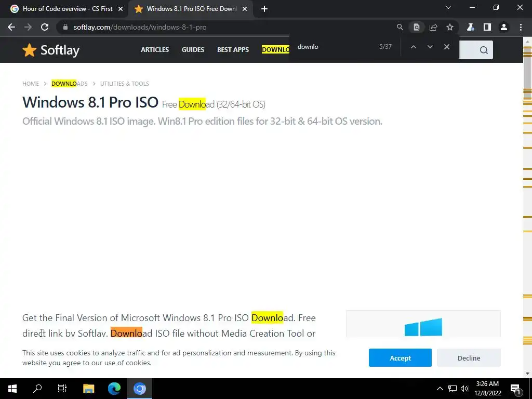
Task: Click the '5/37' find result counter
Action: coord(385,47)
